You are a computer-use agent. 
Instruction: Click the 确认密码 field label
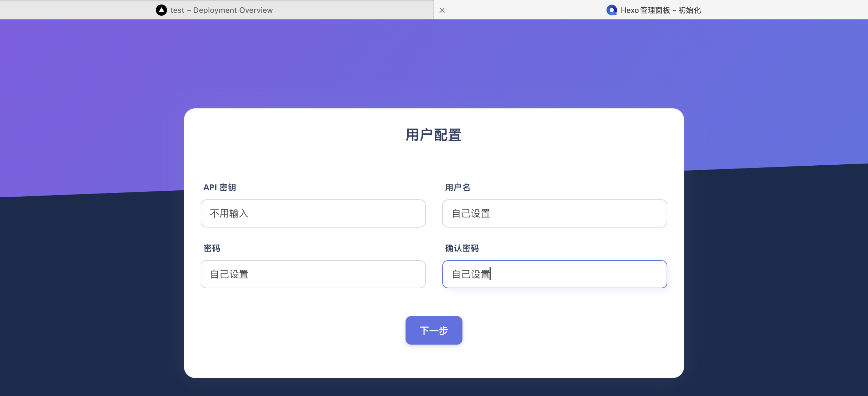point(462,248)
